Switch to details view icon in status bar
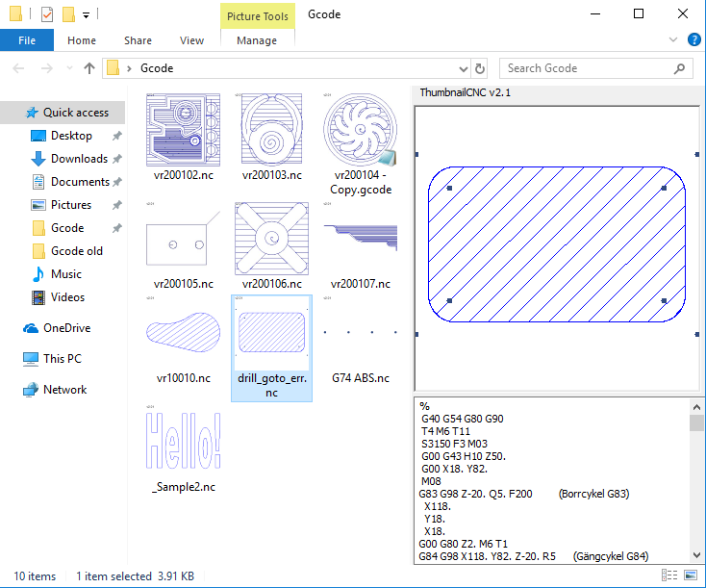This screenshot has height=588, width=706. [669, 575]
